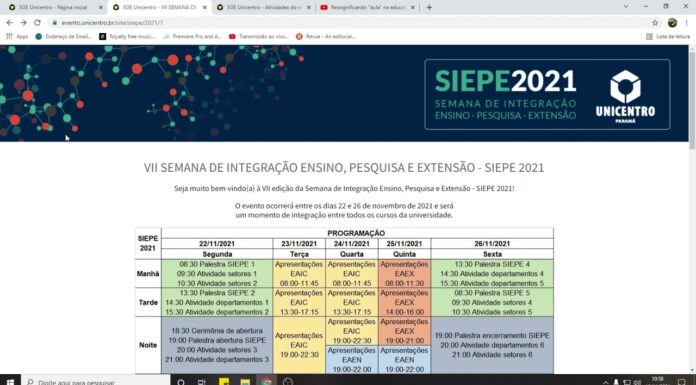Viewport: 696px width, 385px height.
Task: Click 18:30 Cerimônia de abertura entry
Action: pos(217,331)
